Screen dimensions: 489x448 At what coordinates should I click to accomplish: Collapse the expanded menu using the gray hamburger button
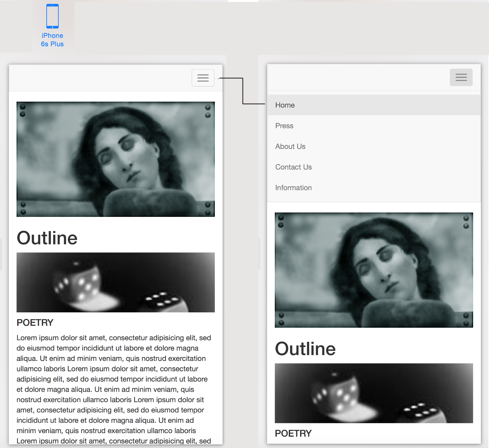pyautogui.click(x=461, y=77)
